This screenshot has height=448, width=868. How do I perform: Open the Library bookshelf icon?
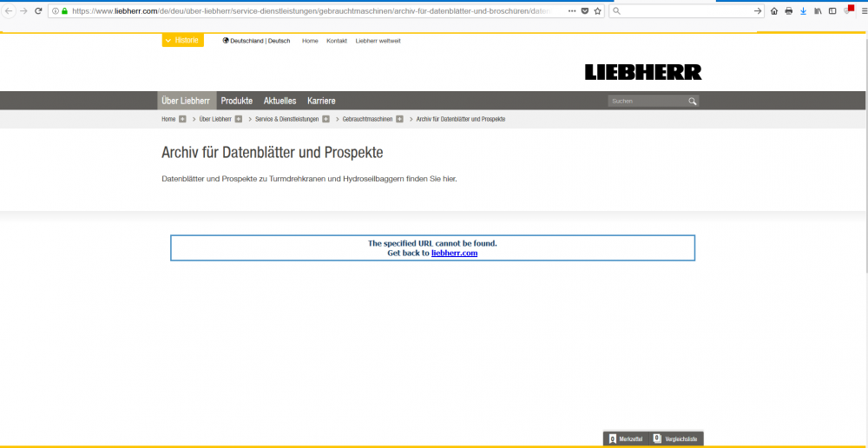[818, 11]
